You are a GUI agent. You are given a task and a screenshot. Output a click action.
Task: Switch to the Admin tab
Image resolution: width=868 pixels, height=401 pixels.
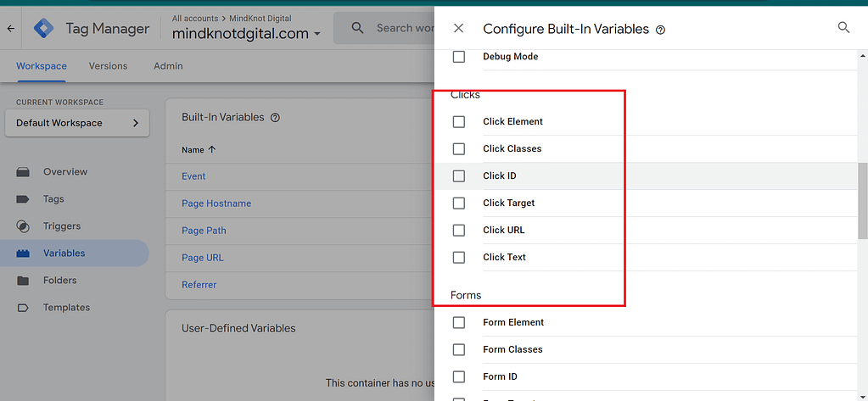(168, 66)
